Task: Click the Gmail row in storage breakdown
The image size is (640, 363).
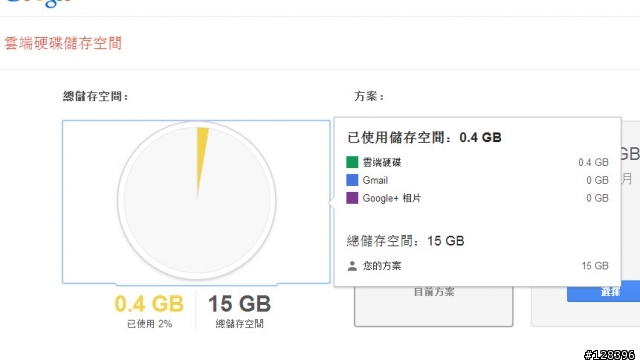Action: click(477, 180)
